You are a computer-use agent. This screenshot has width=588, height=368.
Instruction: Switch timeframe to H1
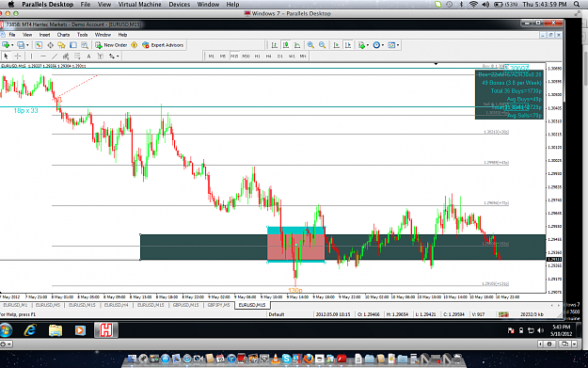(x=257, y=56)
